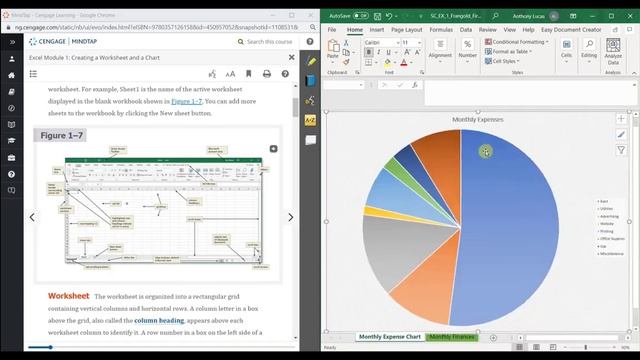This screenshot has width=640, height=360.
Task: Click the next figure arrow
Action: (291, 218)
